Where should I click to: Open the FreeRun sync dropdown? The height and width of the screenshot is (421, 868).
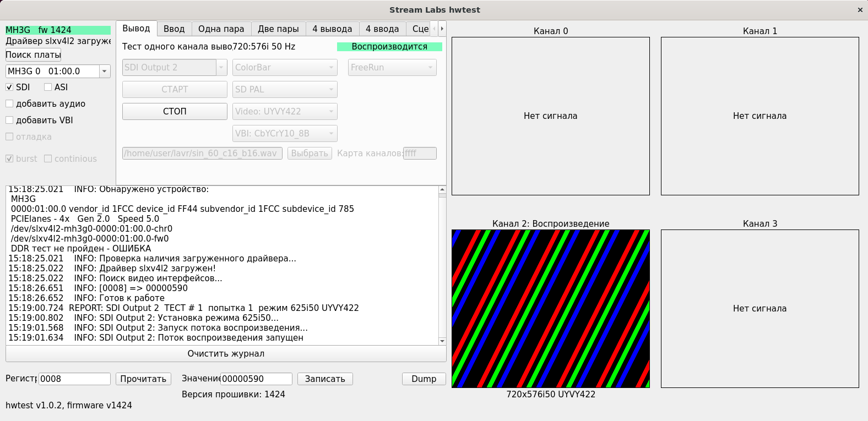click(392, 67)
